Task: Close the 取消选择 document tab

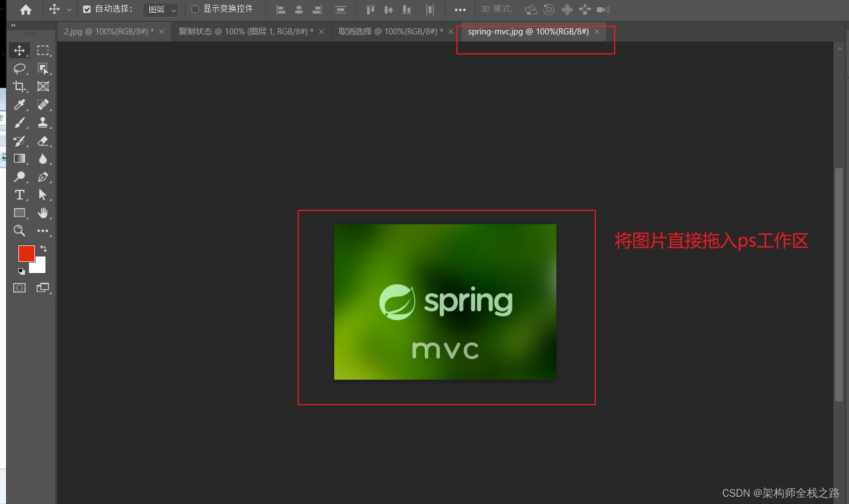Action: pos(451,32)
